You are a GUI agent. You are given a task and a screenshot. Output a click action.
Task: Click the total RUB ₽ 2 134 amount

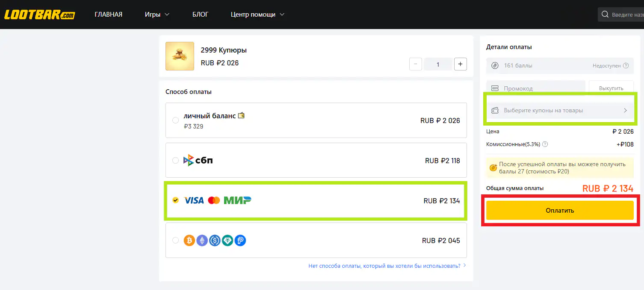608,188
